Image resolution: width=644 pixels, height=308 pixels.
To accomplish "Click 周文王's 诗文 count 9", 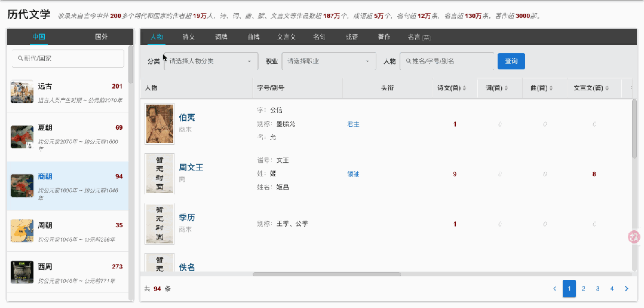I will tap(455, 174).
